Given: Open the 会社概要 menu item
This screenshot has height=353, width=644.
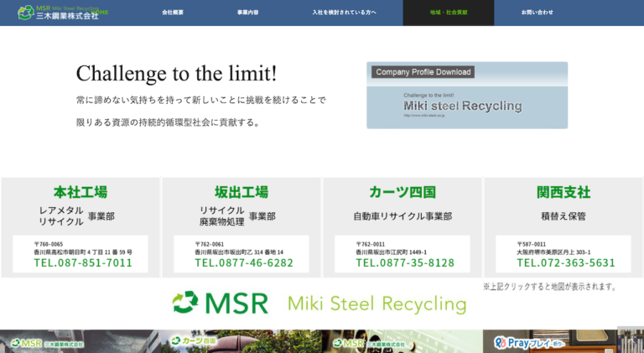Looking at the screenshot, I should [x=173, y=13].
